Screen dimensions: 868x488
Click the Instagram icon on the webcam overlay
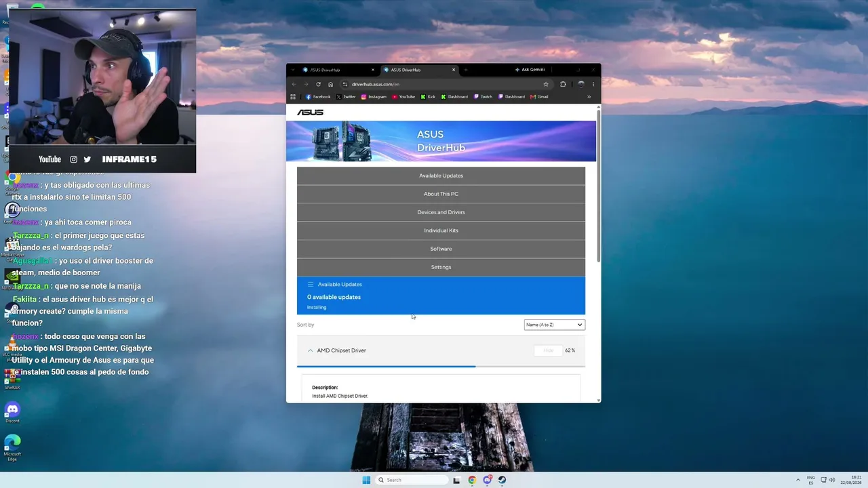pos(73,159)
